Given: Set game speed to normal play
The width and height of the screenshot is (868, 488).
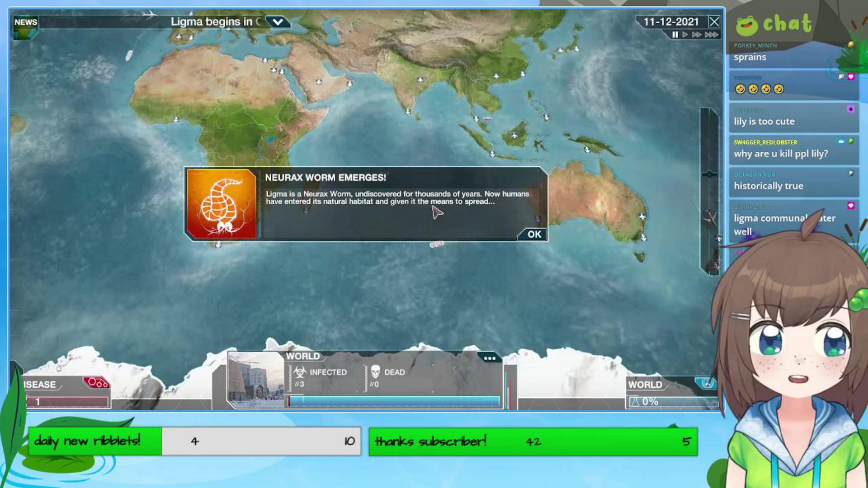Looking at the screenshot, I should [x=685, y=35].
